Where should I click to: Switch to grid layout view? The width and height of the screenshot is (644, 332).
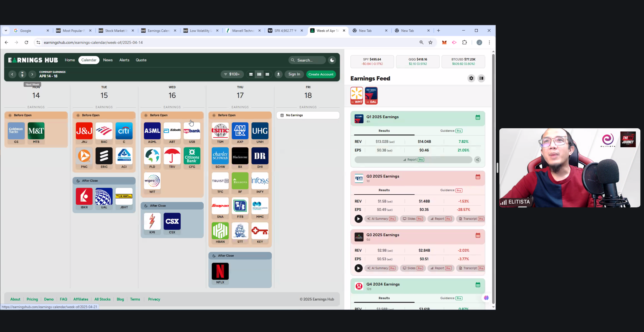(x=267, y=74)
